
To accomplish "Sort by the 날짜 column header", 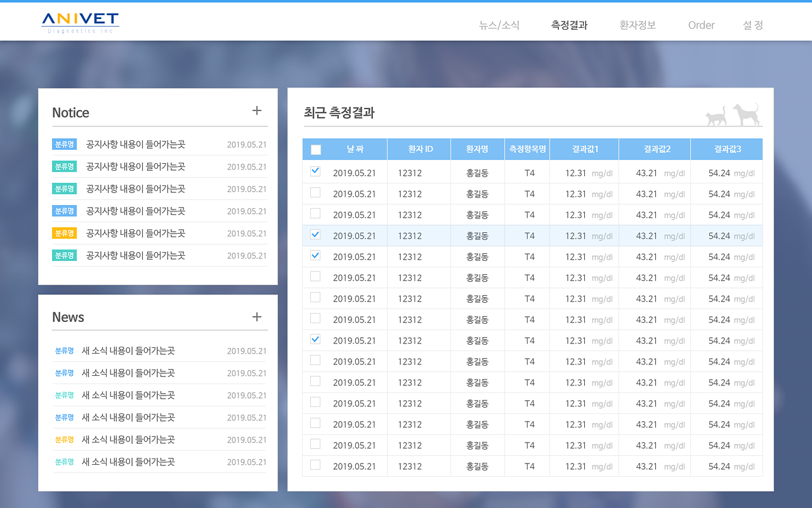I will 355,149.
